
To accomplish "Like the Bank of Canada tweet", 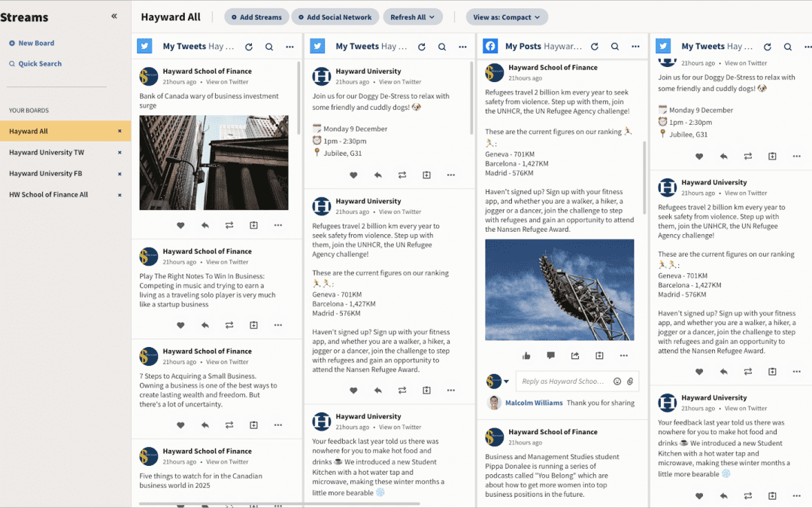I will click(180, 225).
